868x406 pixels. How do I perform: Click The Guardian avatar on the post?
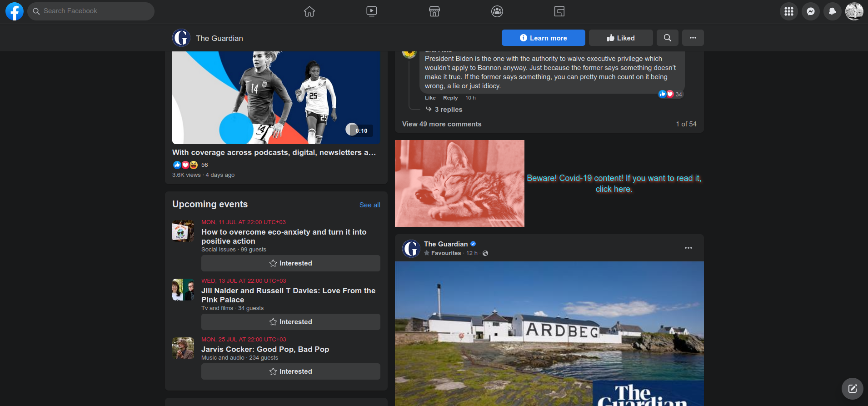411,248
